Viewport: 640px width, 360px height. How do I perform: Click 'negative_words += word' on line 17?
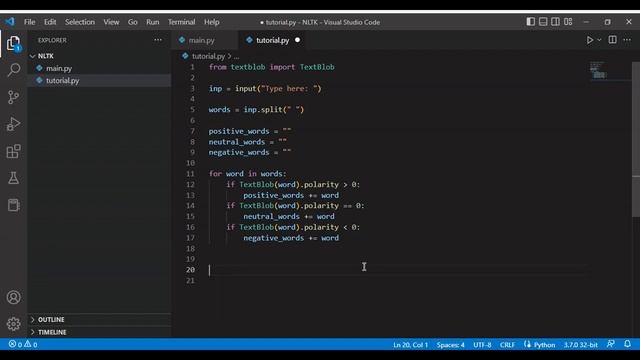(291, 238)
